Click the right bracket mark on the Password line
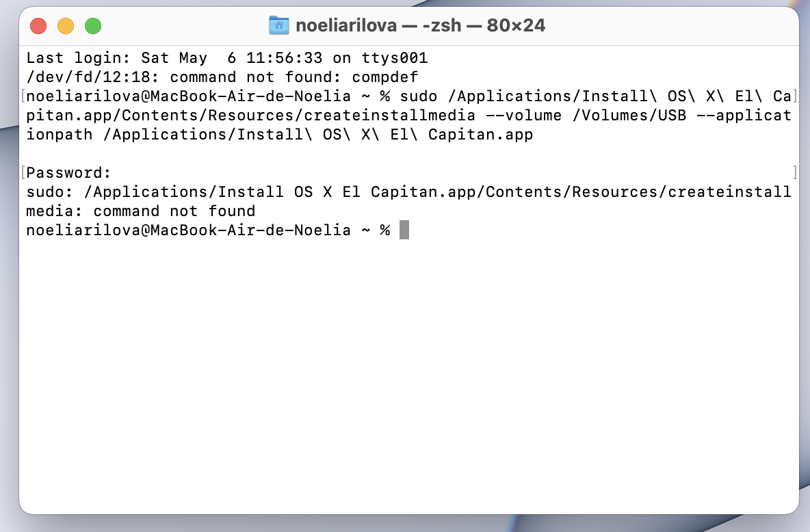 (x=794, y=172)
